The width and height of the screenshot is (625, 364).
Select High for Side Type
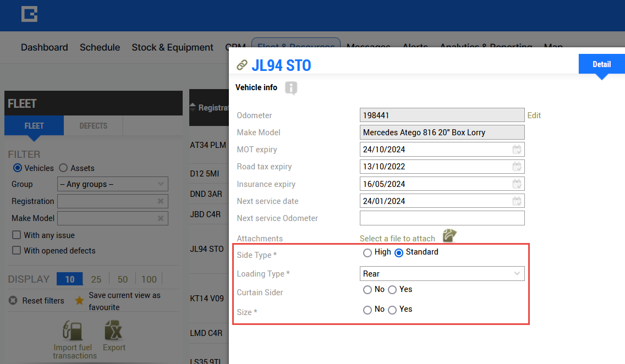coord(368,252)
